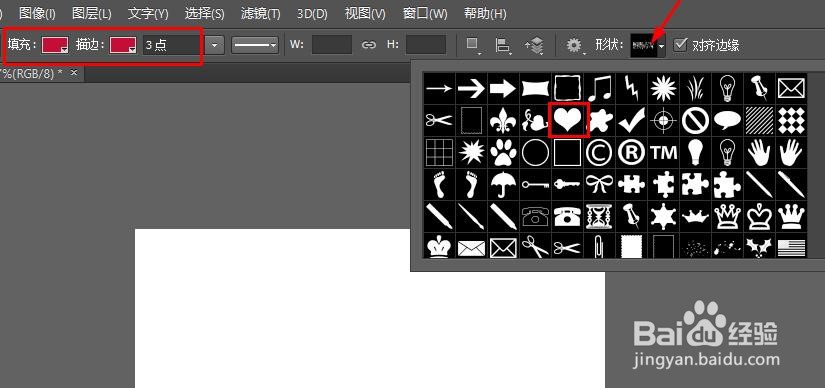Open the path alignment dropdown
The height and width of the screenshot is (388, 825).
tap(503, 45)
